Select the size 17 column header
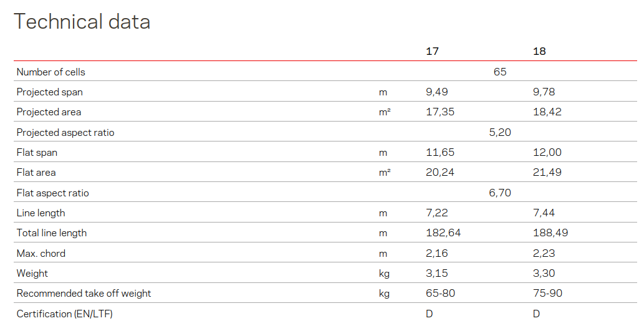644x331 pixels. click(432, 52)
